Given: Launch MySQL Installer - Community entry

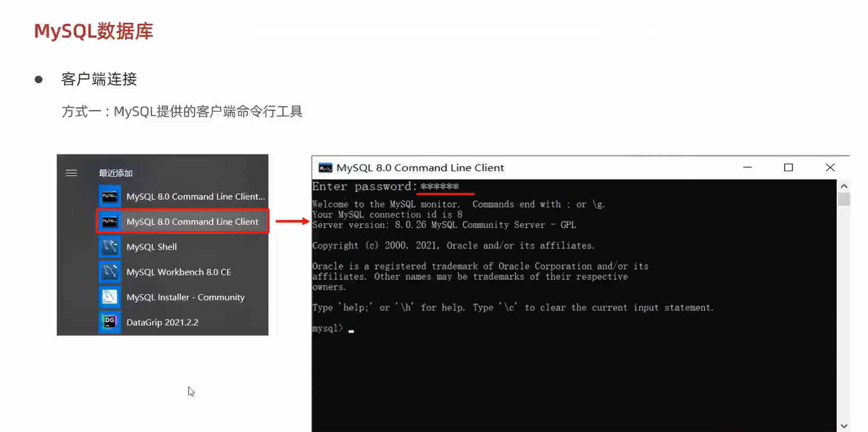Looking at the screenshot, I should [x=186, y=297].
